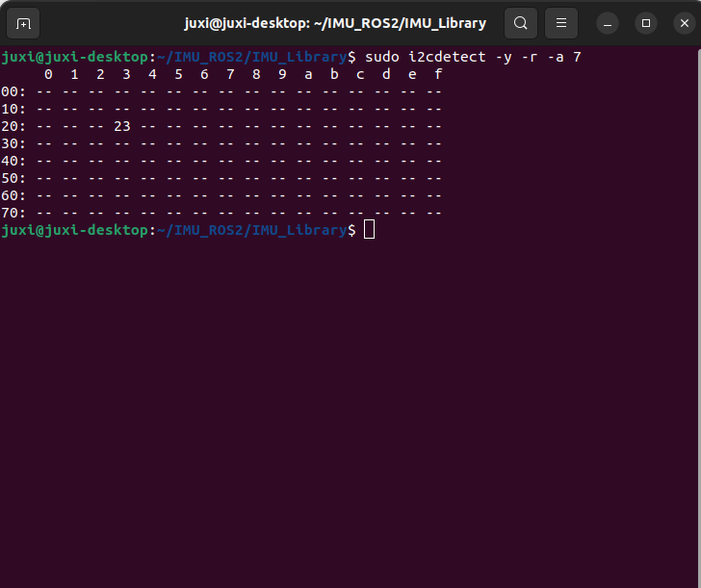The height and width of the screenshot is (588, 701).
Task: Open the hamburger main menu
Action: pos(561,23)
